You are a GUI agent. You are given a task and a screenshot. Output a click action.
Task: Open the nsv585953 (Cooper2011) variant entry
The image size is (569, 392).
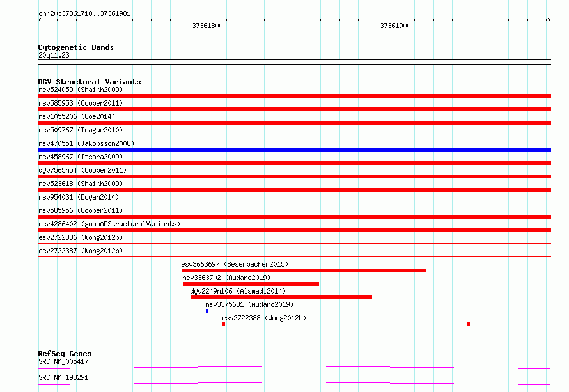[x=81, y=103]
